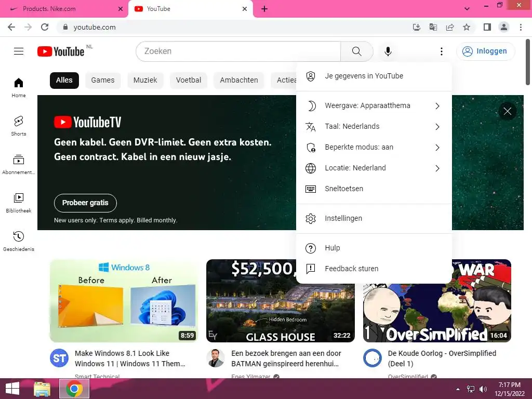The width and height of the screenshot is (532, 399).
Task: Open video title Een bezoek brengen aan een door BATMAN
Action: [286, 358]
